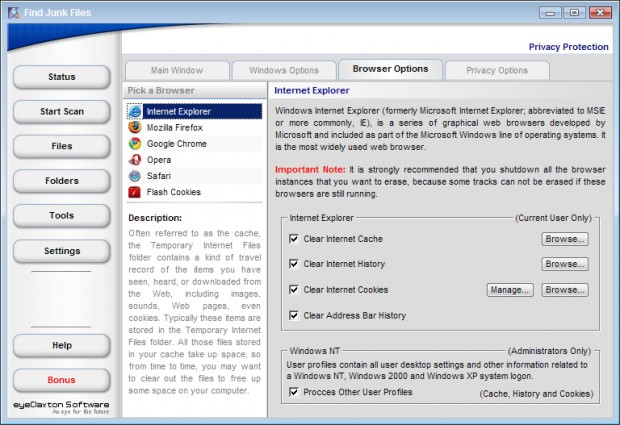This screenshot has height=425, width=620.
Task: Click the Privacy Protection header link
Action: pyautogui.click(x=569, y=47)
